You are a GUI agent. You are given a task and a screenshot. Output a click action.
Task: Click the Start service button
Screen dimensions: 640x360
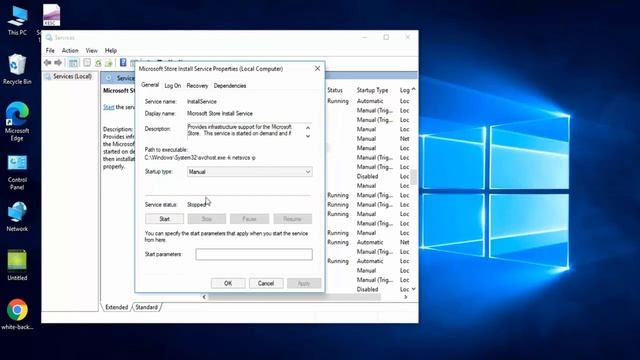[164, 219]
